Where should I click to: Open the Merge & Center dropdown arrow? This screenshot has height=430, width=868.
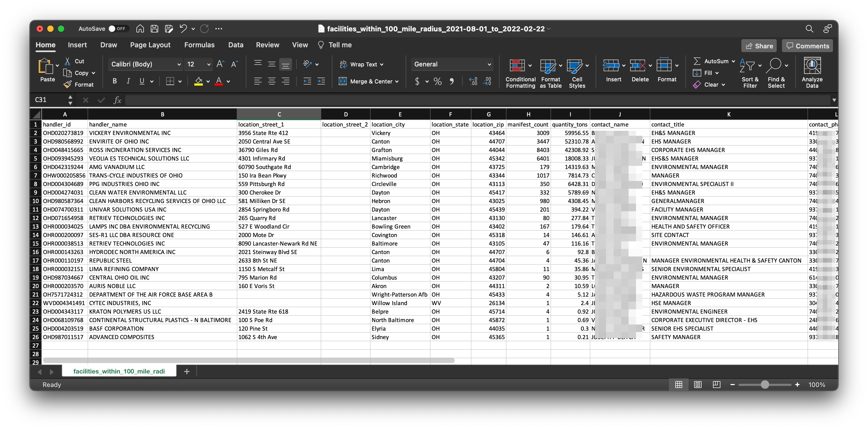pyautogui.click(x=397, y=81)
